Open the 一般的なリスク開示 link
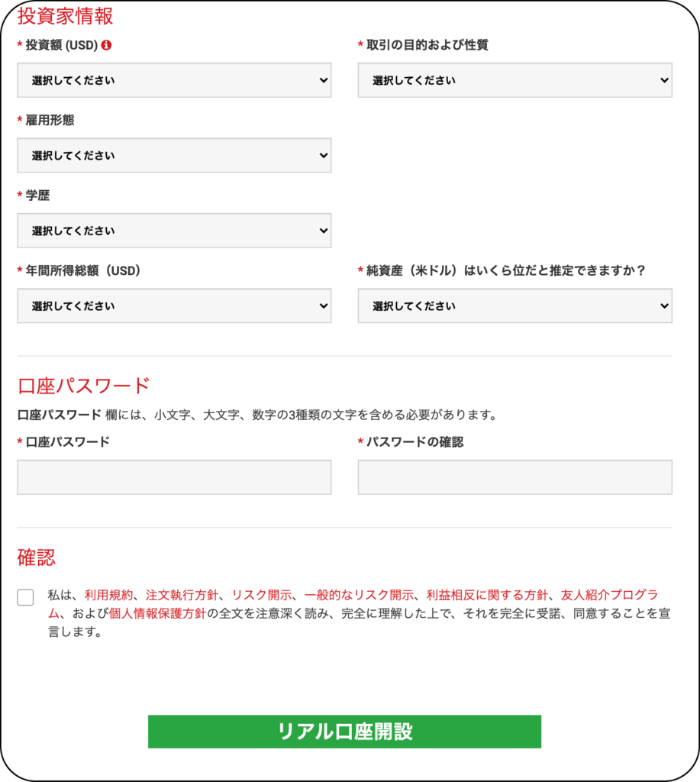The image size is (700, 782). click(359, 595)
